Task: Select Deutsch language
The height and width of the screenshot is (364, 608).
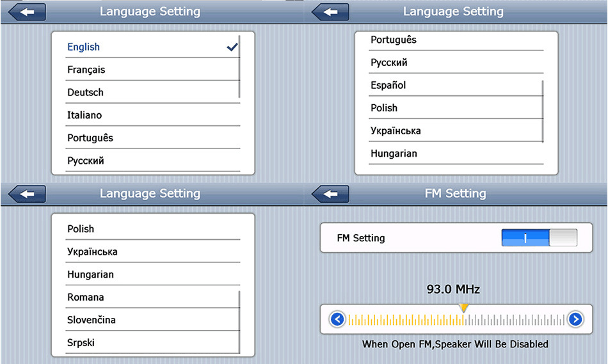Action: (85, 92)
